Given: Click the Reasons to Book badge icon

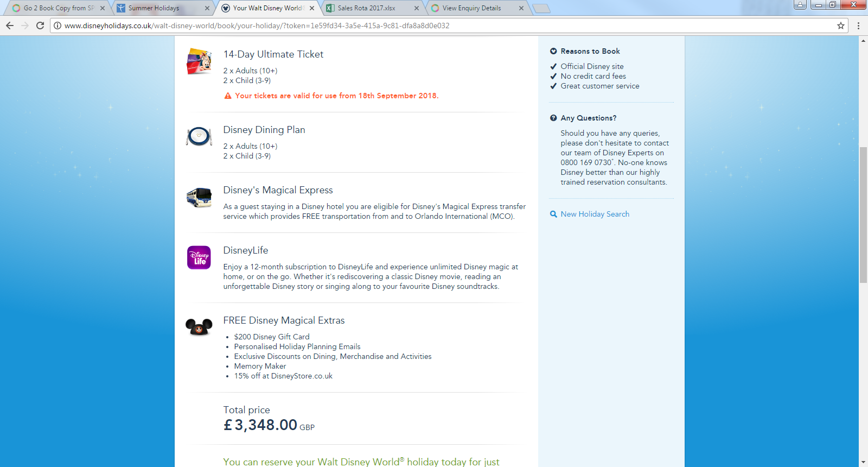Looking at the screenshot, I should (553, 51).
